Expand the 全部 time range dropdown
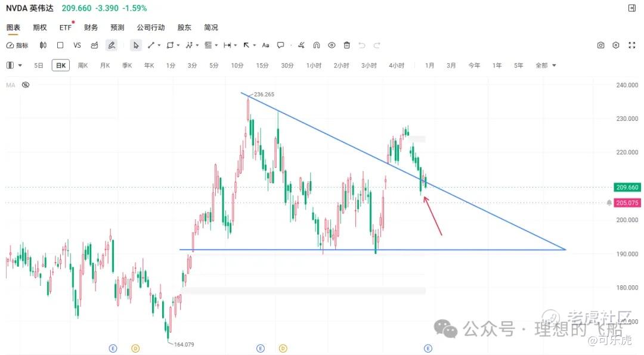Image resolution: width=644 pixels, height=355 pixels. pyautogui.click(x=546, y=66)
